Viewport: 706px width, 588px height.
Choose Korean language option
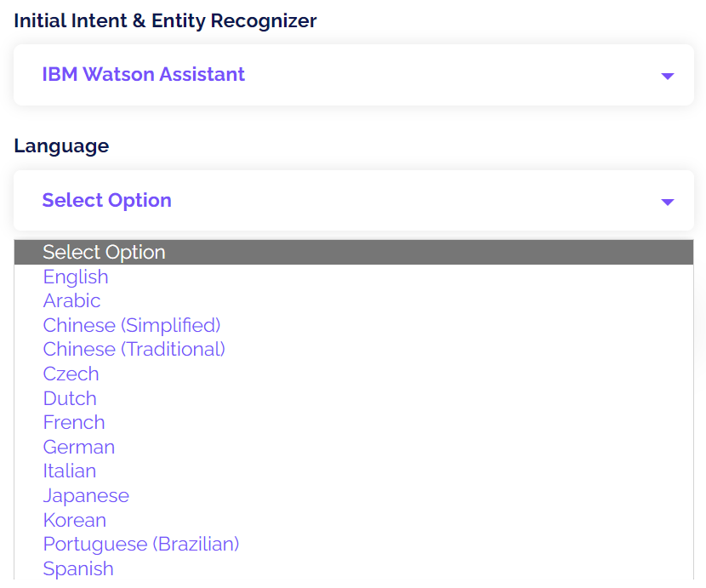point(74,520)
